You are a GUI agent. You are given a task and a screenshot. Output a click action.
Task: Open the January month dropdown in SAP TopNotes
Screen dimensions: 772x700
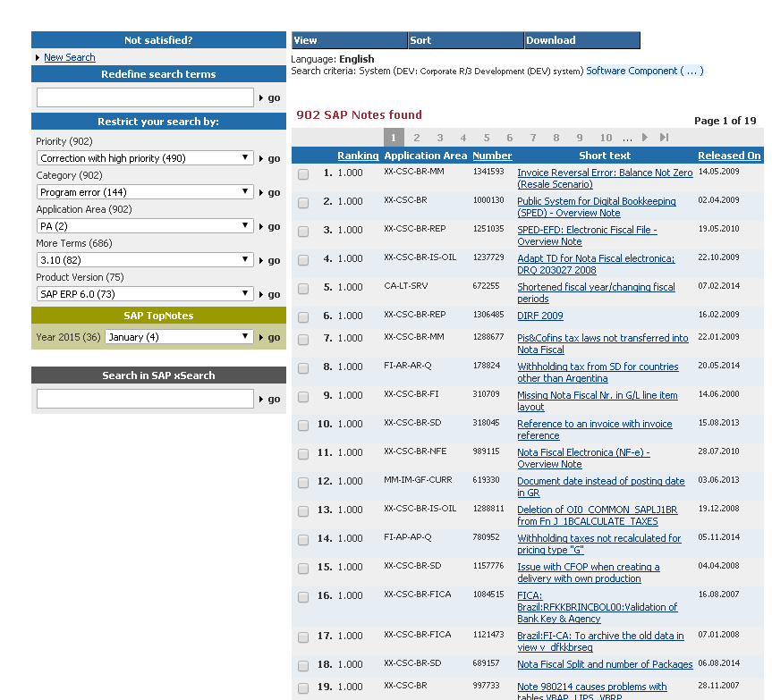[x=179, y=337]
